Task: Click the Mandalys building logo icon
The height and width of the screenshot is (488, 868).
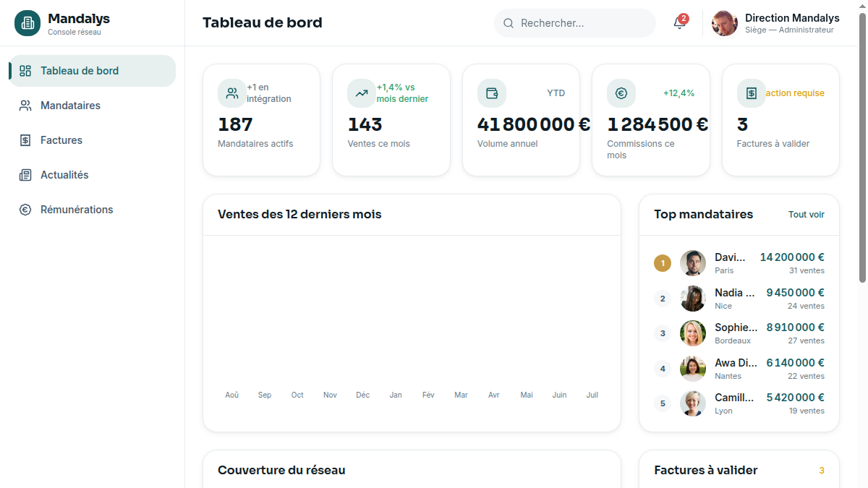Action: (27, 23)
